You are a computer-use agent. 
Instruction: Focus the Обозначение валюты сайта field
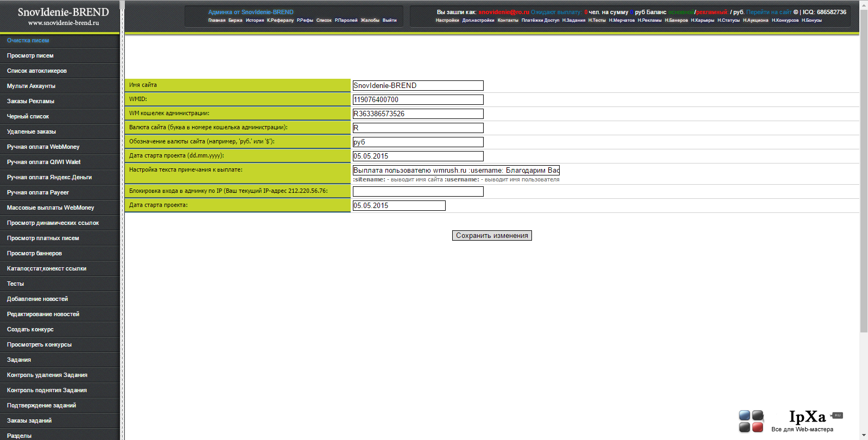(x=418, y=142)
